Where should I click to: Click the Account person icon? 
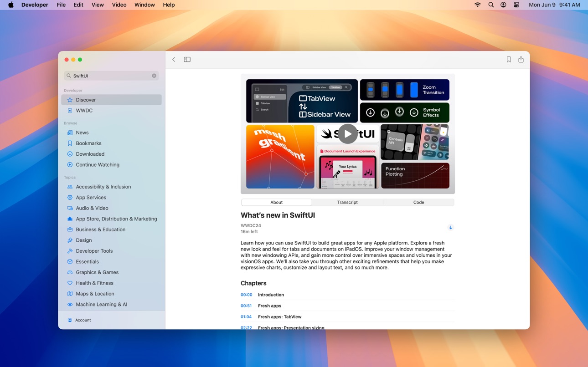pos(70,320)
